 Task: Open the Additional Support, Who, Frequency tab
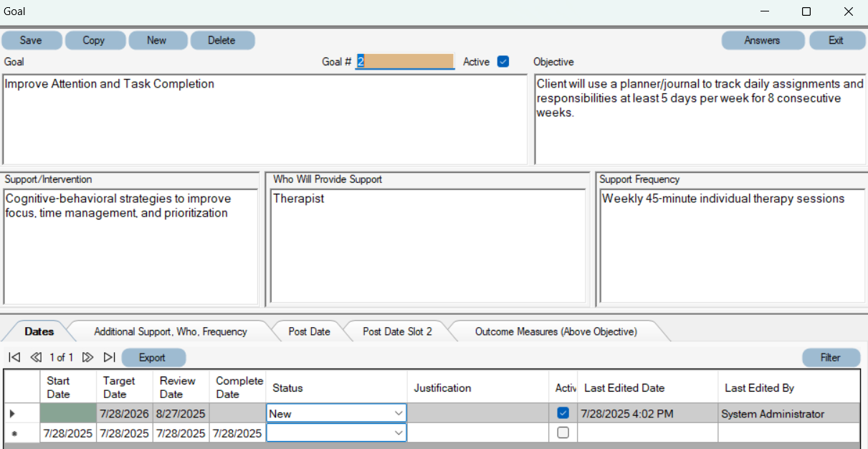pyautogui.click(x=171, y=331)
